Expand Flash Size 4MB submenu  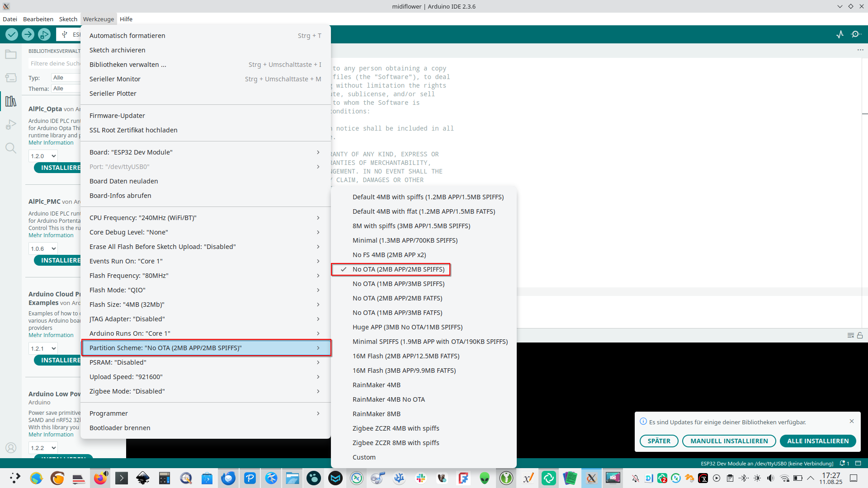pyautogui.click(x=206, y=305)
